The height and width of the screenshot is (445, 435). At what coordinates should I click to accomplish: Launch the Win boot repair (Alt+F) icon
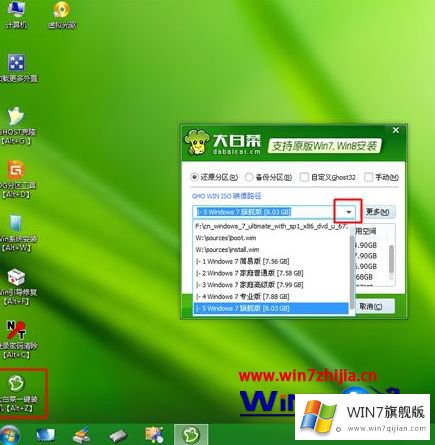point(17,287)
